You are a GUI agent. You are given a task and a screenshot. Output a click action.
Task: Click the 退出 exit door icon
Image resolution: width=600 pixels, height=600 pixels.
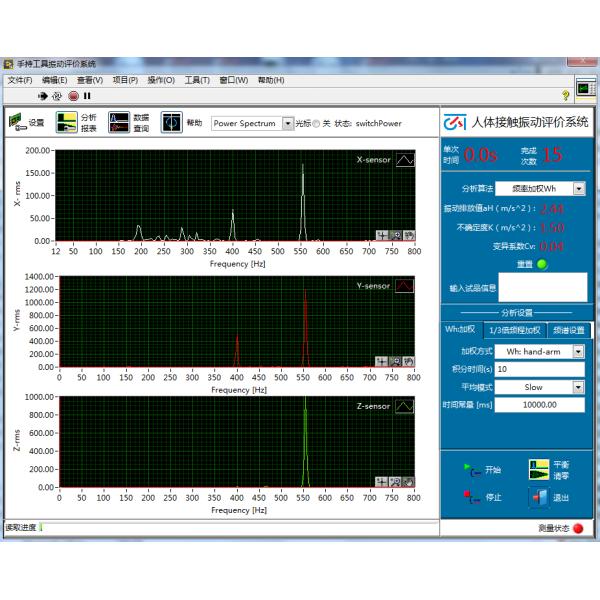[539, 496]
